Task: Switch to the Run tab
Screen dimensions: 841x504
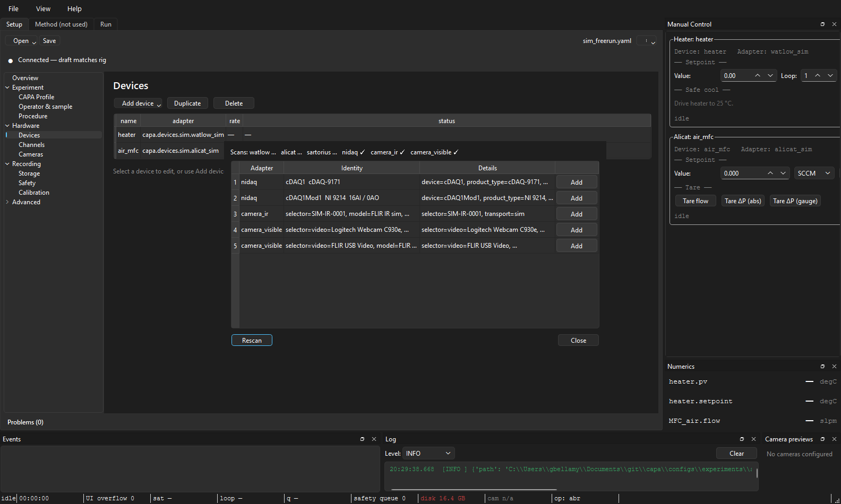Action: click(106, 24)
